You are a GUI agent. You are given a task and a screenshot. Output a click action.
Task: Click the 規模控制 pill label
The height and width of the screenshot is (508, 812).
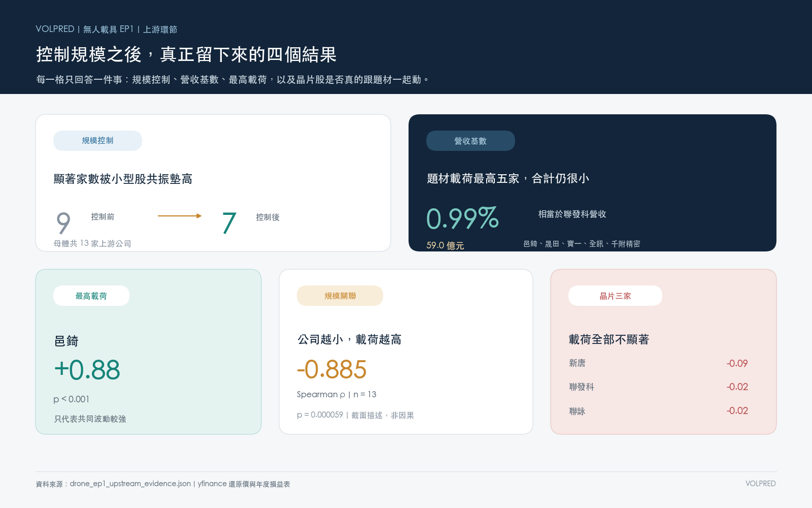click(x=97, y=141)
